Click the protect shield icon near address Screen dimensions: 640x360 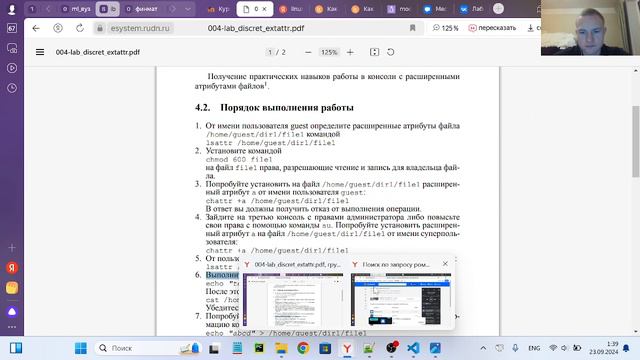tap(58, 28)
